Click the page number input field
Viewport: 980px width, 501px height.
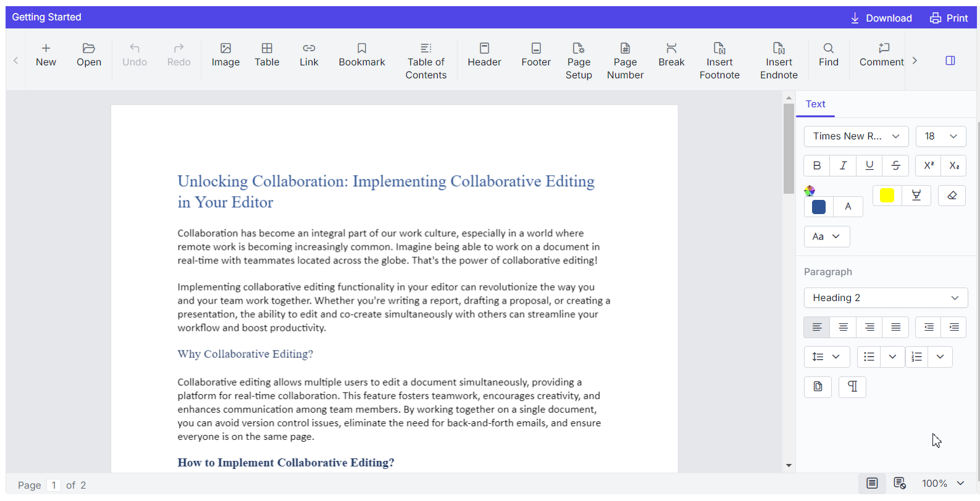click(x=54, y=485)
